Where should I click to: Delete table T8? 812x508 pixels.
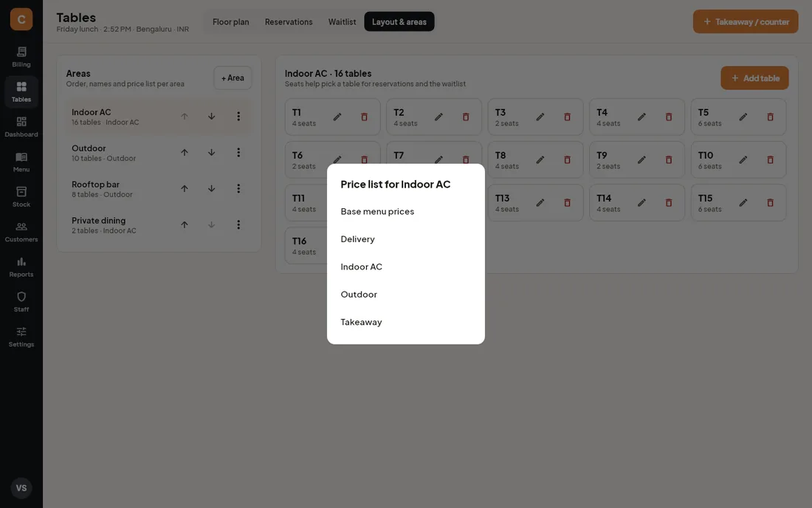click(x=567, y=160)
